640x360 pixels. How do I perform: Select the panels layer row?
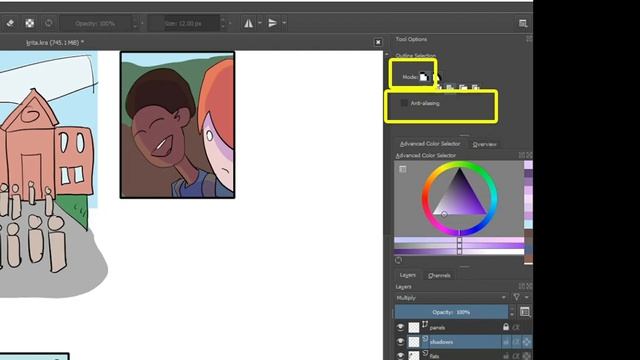(463, 327)
